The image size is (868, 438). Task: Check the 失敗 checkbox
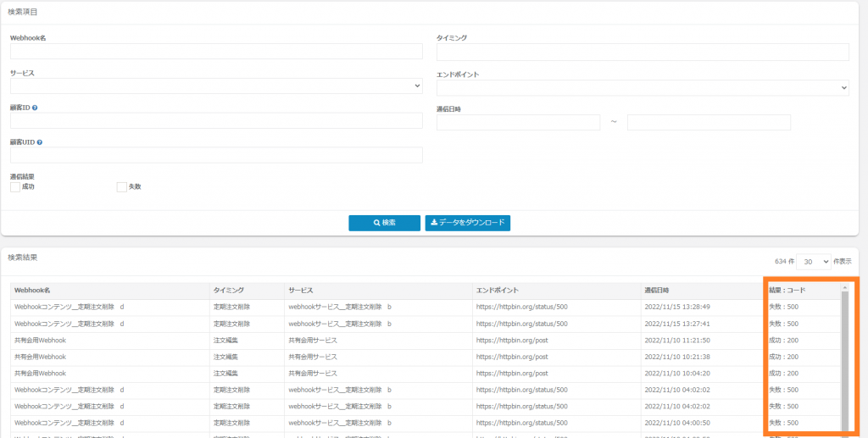[121, 186]
